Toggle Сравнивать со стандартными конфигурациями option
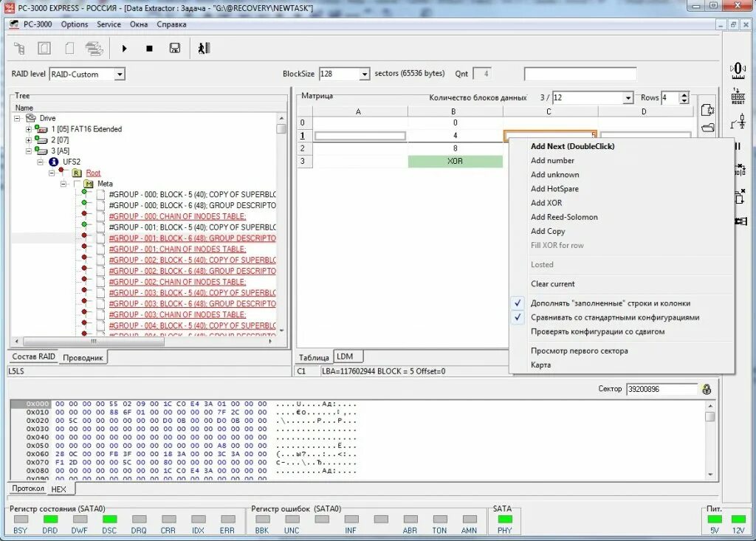This screenshot has height=541, width=756. (x=615, y=317)
